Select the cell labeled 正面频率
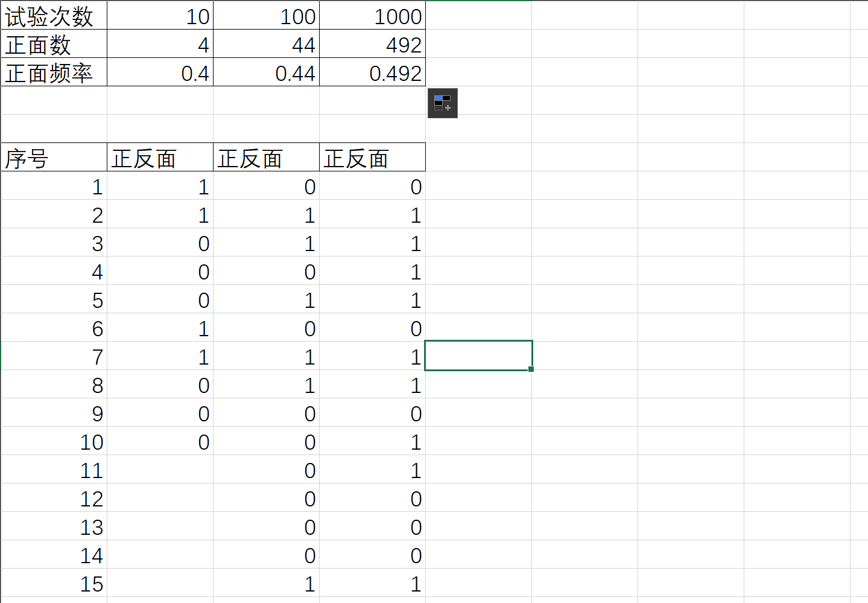 click(54, 72)
